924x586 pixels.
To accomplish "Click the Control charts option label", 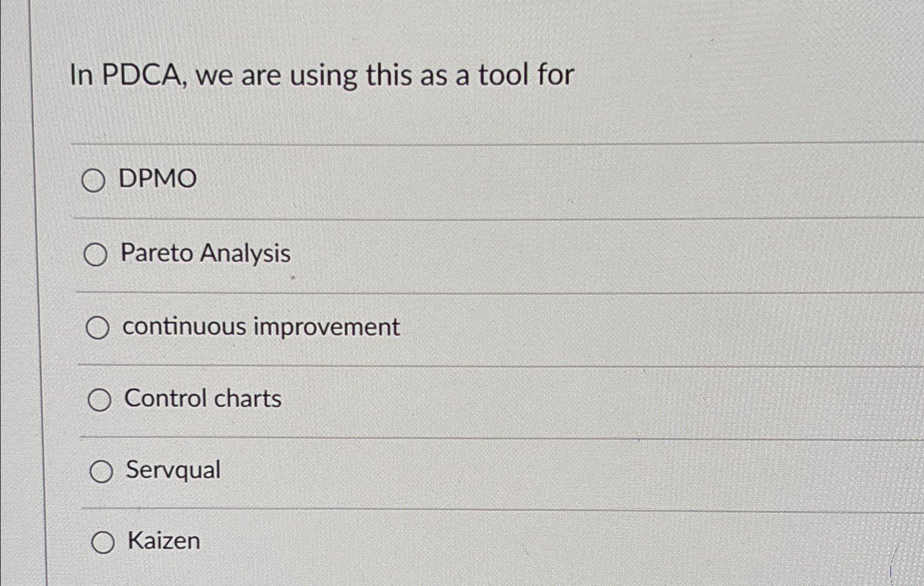I will [202, 398].
